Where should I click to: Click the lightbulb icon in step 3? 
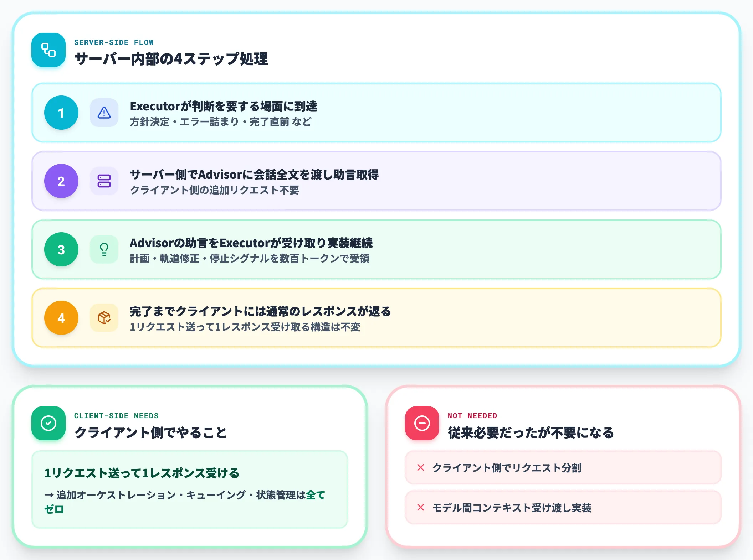pyautogui.click(x=104, y=249)
